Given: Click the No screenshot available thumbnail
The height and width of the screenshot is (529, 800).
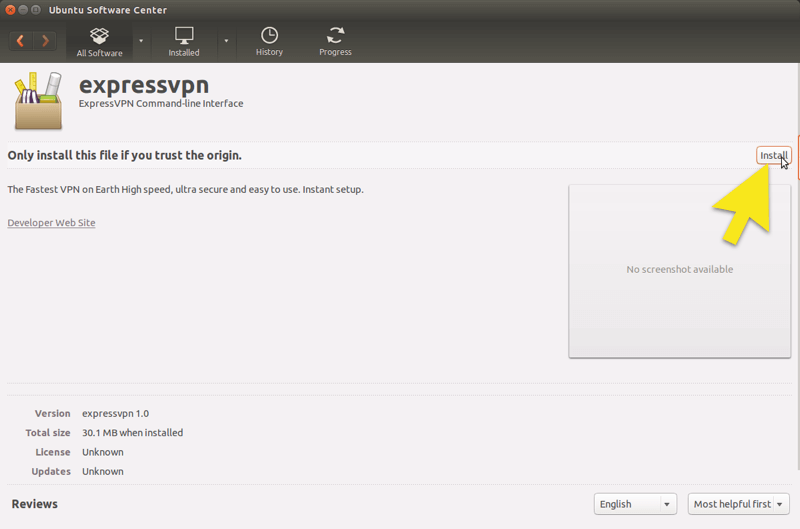Looking at the screenshot, I should click(680, 271).
